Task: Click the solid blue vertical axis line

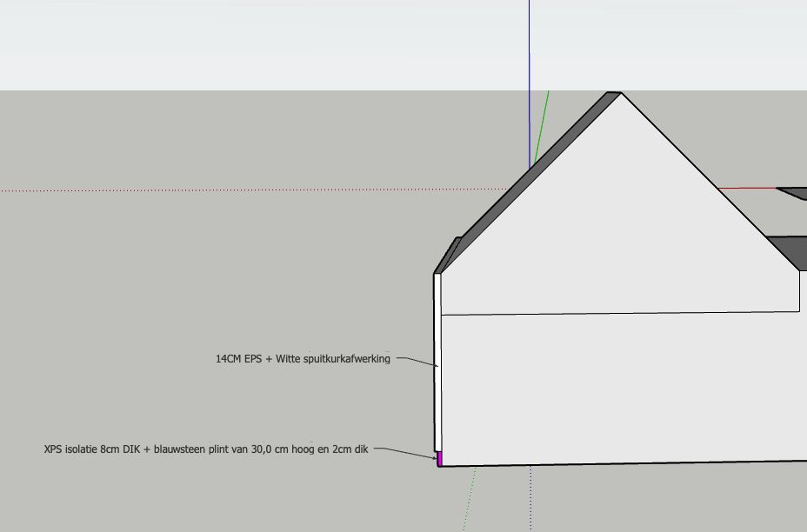Action: pyautogui.click(x=529, y=85)
